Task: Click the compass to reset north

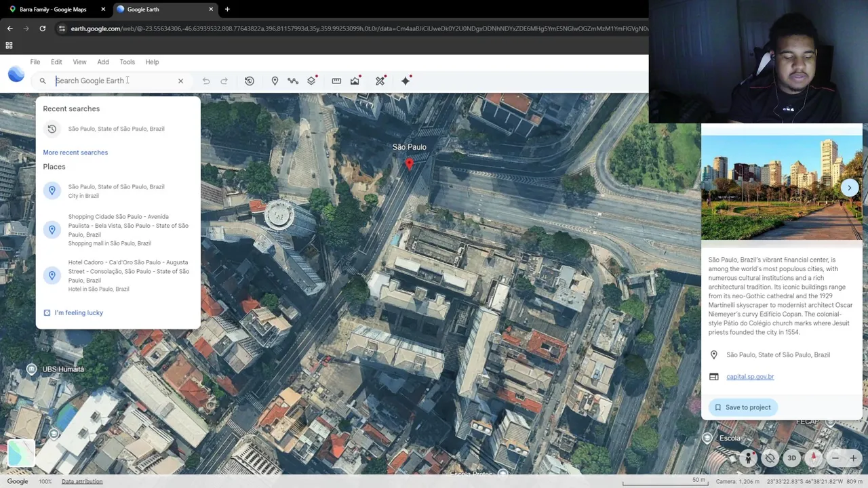Action: point(814,458)
